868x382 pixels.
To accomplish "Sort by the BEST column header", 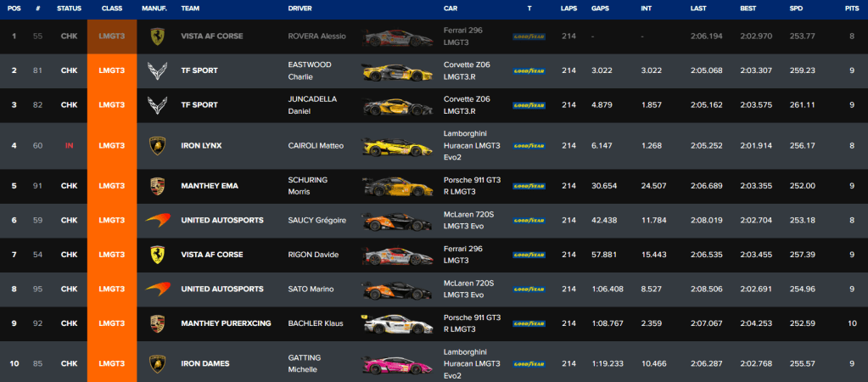I will tap(749, 8).
